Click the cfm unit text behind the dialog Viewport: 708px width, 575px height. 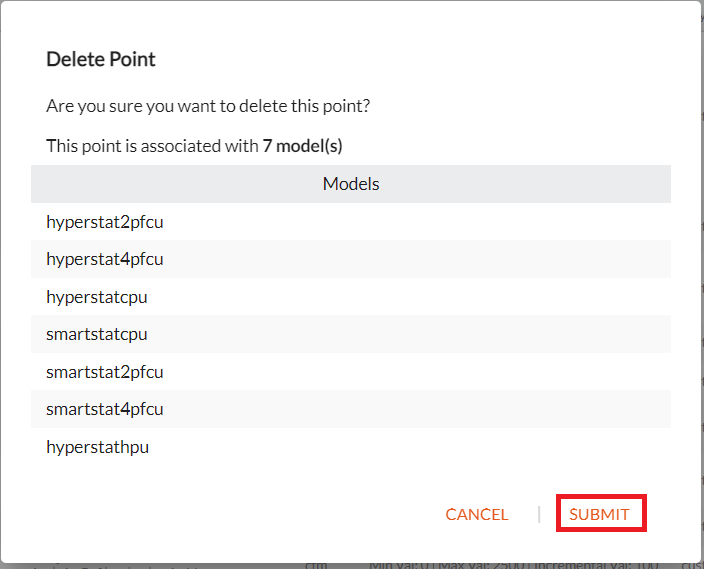coord(316,565)
